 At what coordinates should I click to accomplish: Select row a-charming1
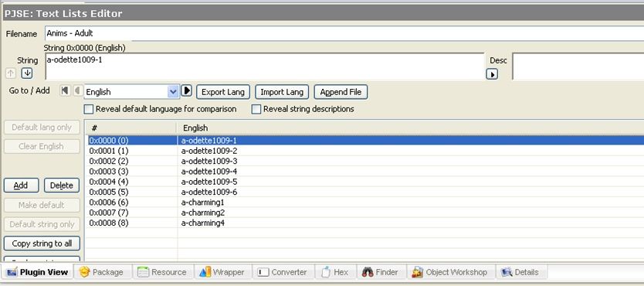(x=365, y=203)
